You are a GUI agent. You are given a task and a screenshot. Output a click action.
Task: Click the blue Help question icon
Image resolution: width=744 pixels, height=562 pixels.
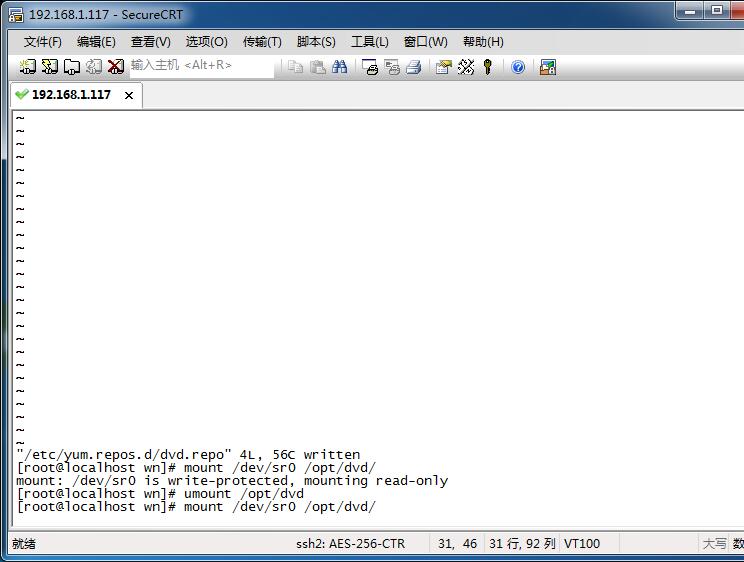pyautogui.click(x=518, y=67)
